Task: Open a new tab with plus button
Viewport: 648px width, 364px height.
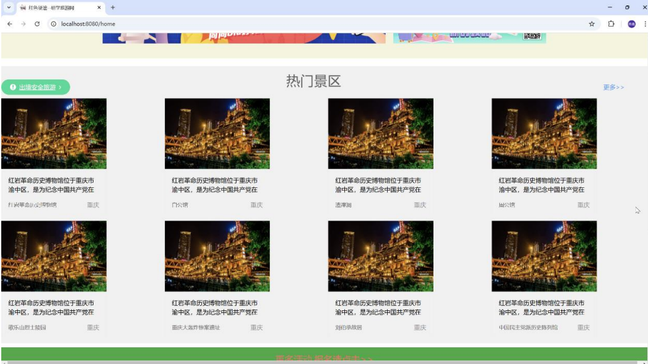Action: (x=112, y=7)
